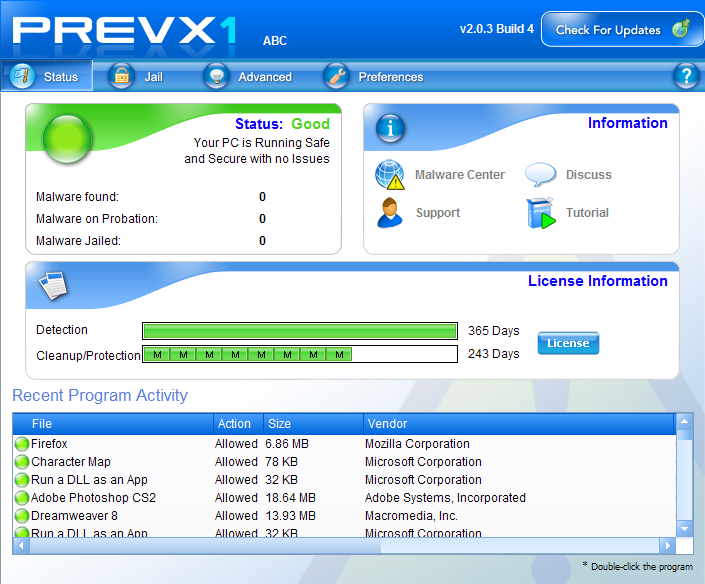The height and width of the screenshot is (584, 705).
Task: Select the Firefox row
Action: click(x=344, y=444)
